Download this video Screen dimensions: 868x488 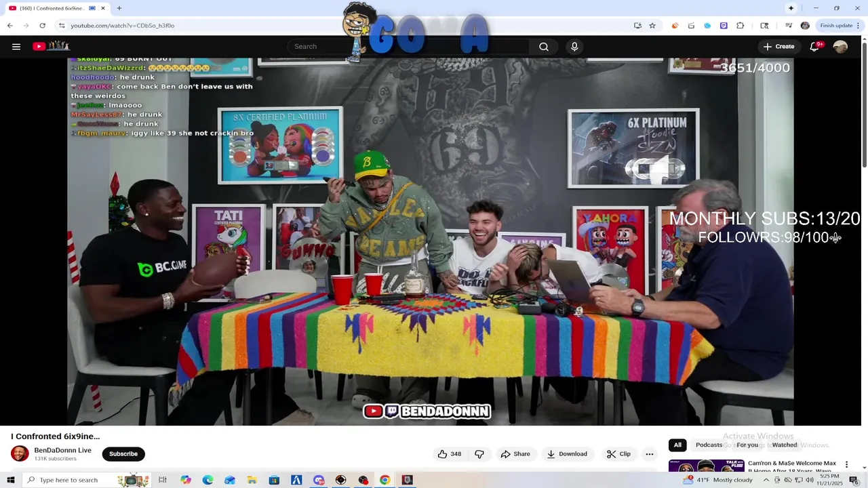pos(567,454)
